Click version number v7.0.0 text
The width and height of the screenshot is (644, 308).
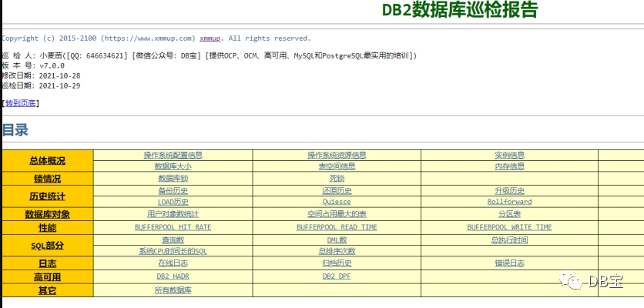52,65
